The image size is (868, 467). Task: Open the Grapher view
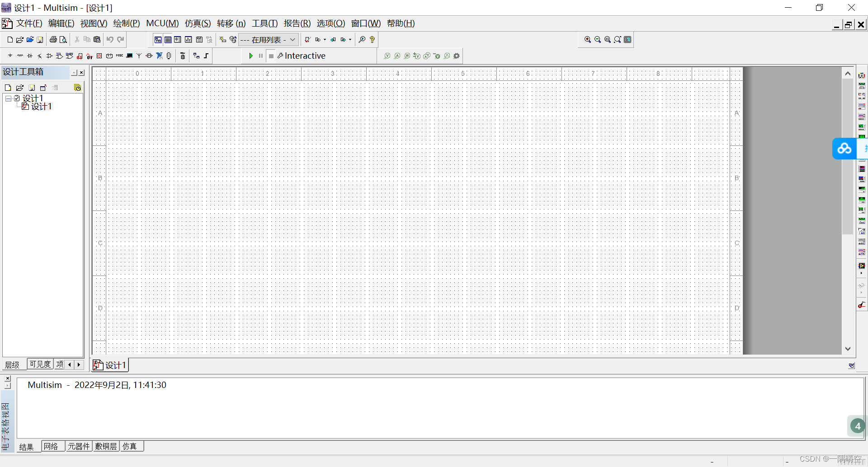[x=189, y=40]
